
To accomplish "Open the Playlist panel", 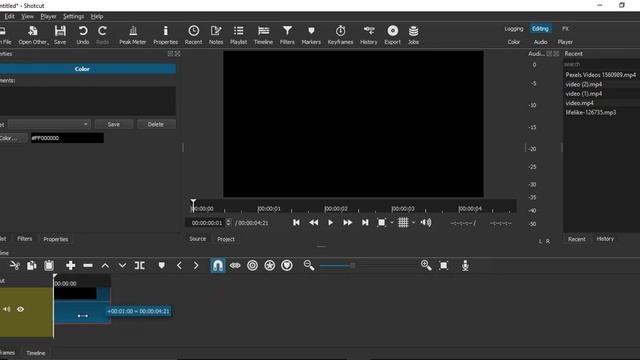I will pyautogui.click(x=238, y=35).
